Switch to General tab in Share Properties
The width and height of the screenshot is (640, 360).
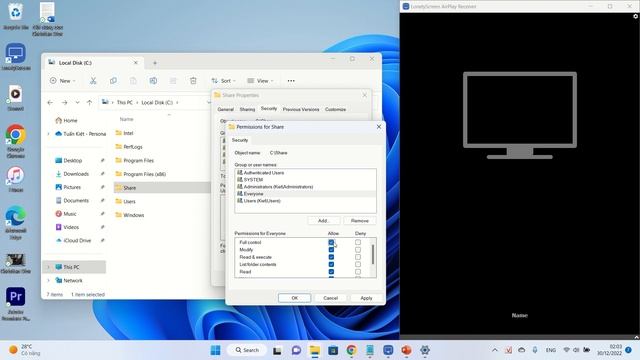coord(226,109)
